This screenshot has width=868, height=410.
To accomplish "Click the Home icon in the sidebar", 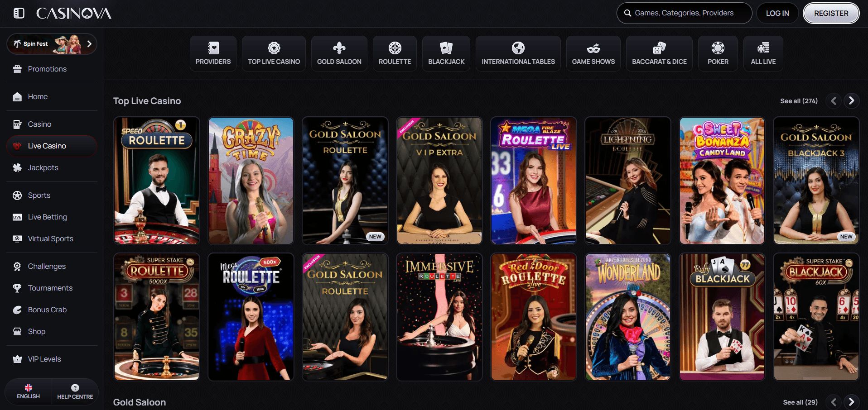I will pyautogui.click(x=17, y=96).
